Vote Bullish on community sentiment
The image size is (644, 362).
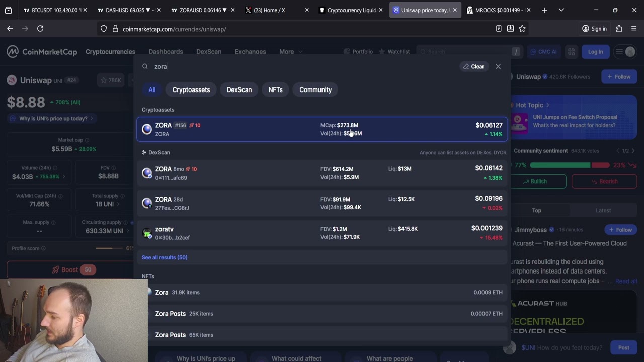point(539,181)
